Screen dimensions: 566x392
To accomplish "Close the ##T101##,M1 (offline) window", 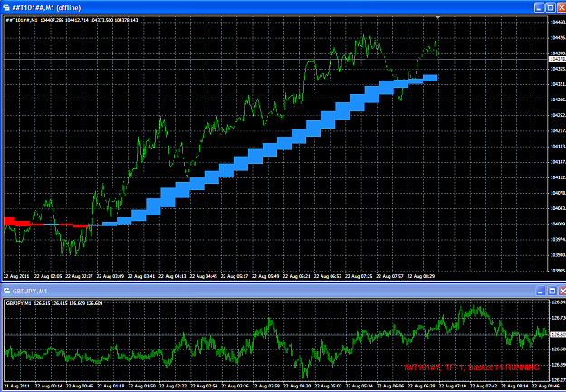I will 562,7.
